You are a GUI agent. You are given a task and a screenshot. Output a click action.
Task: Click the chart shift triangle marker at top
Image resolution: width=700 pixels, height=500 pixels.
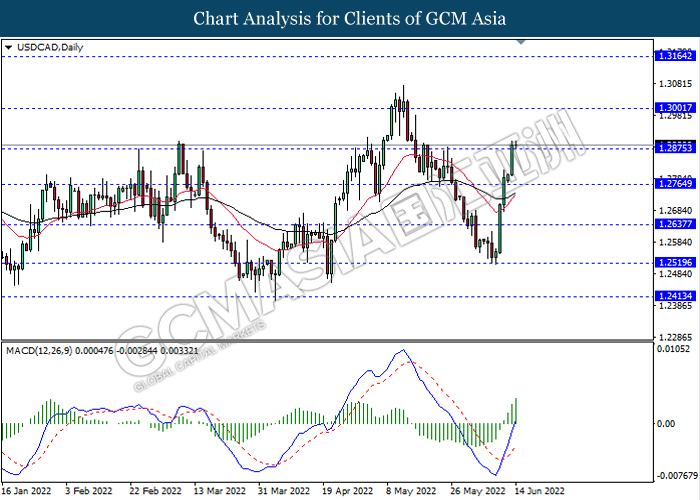521,42
